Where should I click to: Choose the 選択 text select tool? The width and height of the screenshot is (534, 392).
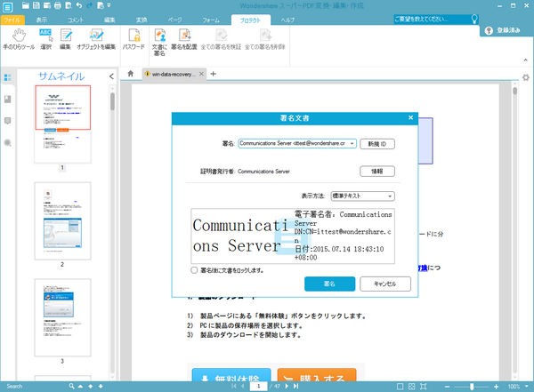tap(45, 39)
